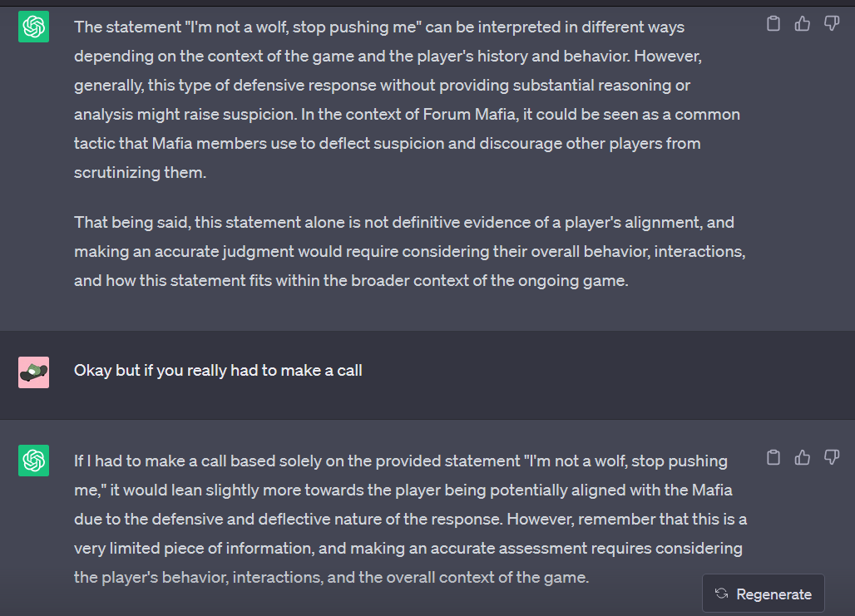Screen dimensions: 855x616
Task: Click the text 'scrutinizing them.' in first reply
Action: pyautogui.click(x=140, y=173)
